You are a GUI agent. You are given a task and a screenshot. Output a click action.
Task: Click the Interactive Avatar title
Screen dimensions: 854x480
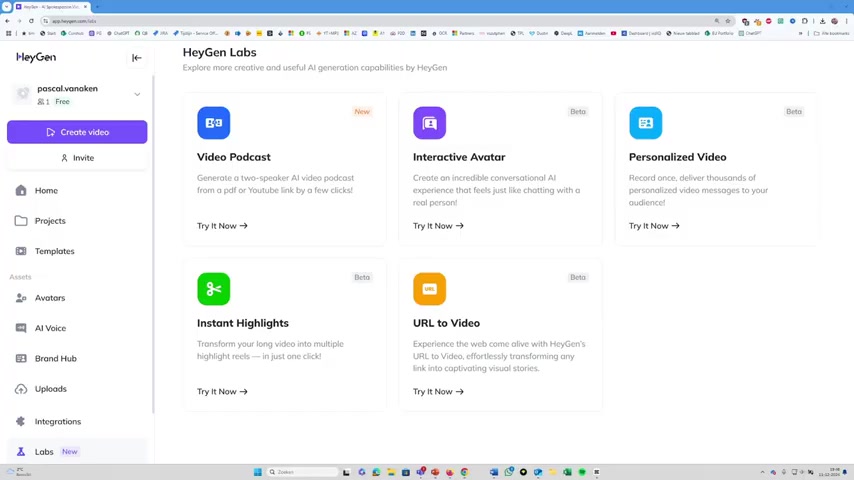click(459, 157)
